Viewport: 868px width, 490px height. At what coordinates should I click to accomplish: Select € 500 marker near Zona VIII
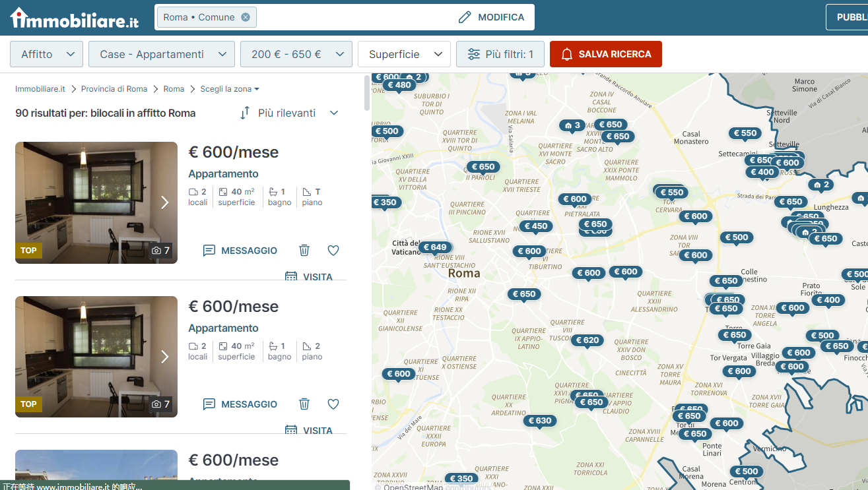737,237
